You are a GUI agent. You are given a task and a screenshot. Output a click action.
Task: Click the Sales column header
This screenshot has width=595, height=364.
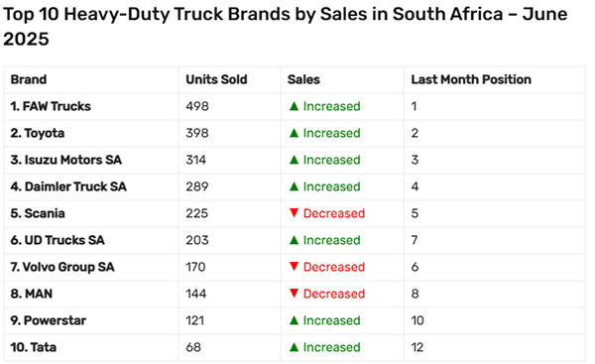[303, 79]
